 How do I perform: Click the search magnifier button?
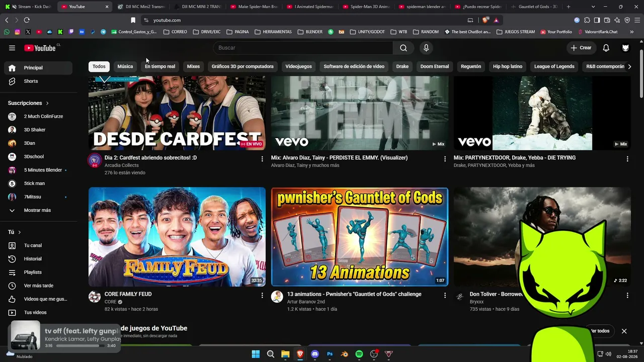(404, 48)
